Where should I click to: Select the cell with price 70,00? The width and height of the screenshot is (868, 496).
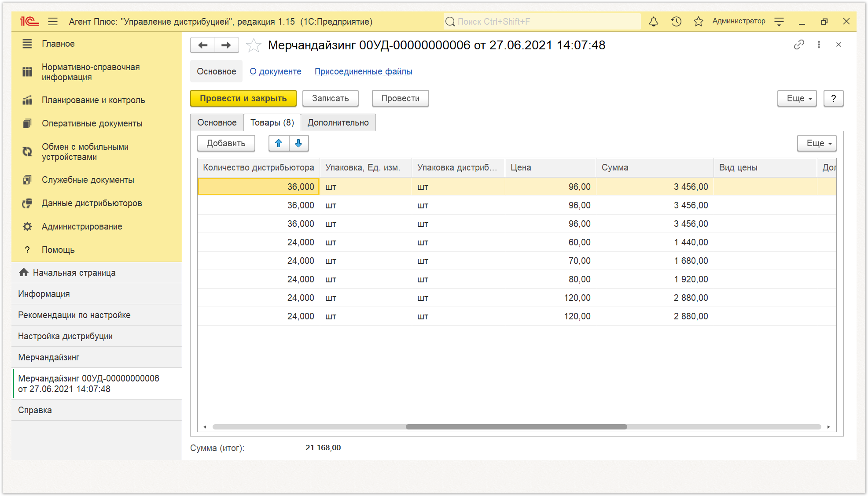click(550, 261)
